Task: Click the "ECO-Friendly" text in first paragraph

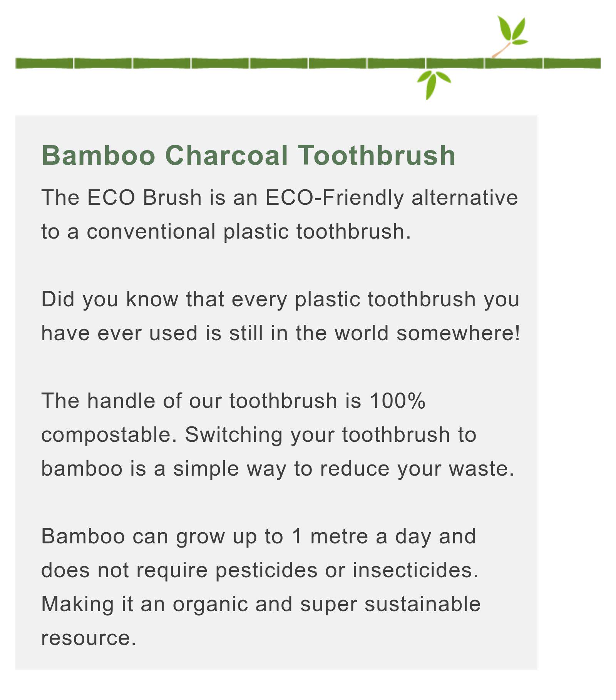Action: coord(334,198)
